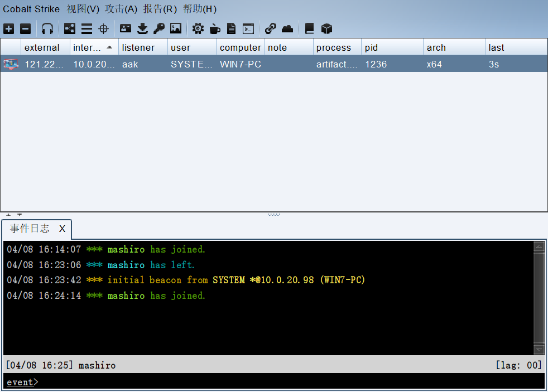
Task: Sort by the internal column header
Action: coord(94,47)
